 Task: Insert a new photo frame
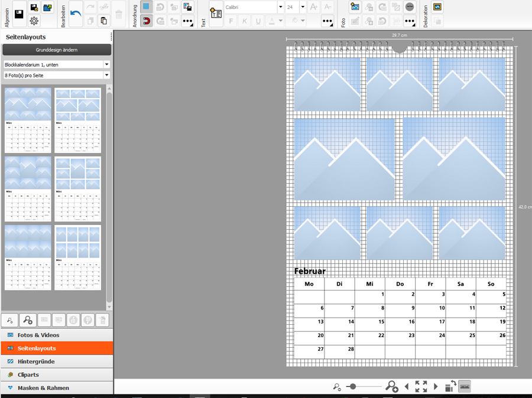(355, 6)
